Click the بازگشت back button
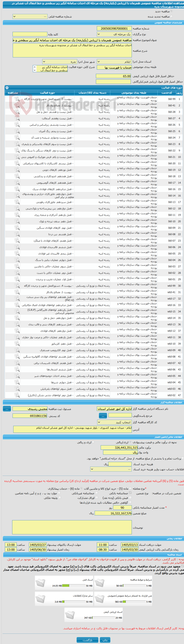 [87, 640]
